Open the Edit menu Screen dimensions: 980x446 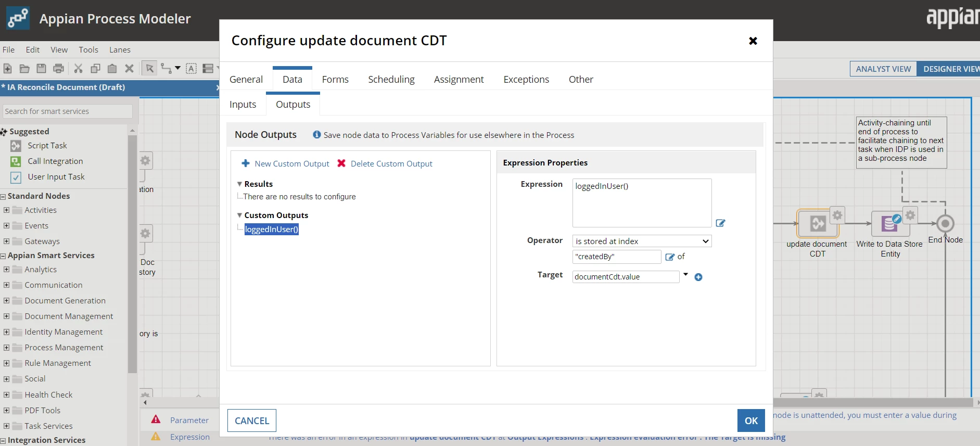coord(33,50)
